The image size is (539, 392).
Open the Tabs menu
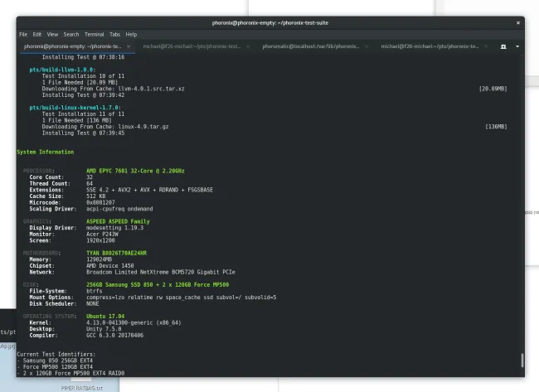(x=115, y=34)
